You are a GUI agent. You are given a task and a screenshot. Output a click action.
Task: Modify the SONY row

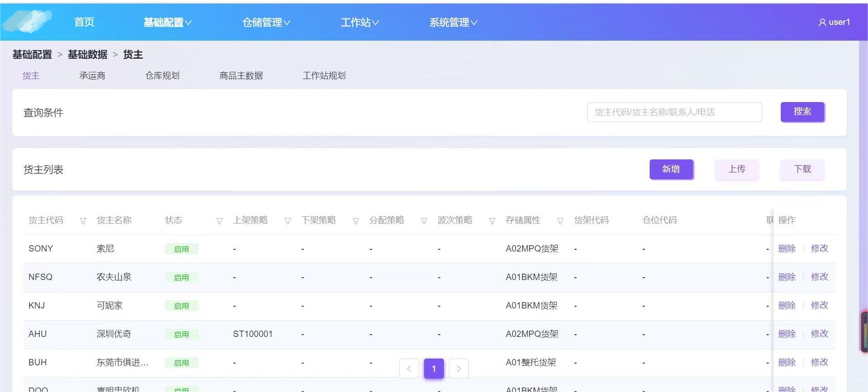(x=820, y=248)
